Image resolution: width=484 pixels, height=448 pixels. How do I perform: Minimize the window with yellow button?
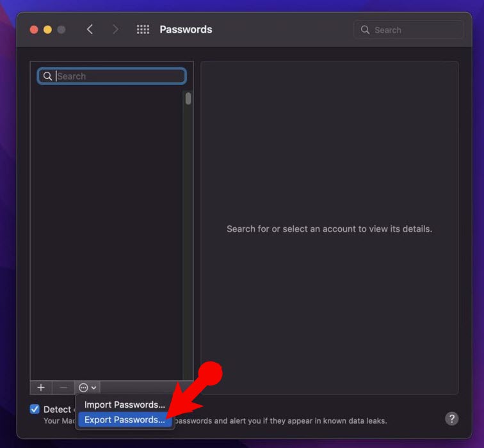pos(47,29)
